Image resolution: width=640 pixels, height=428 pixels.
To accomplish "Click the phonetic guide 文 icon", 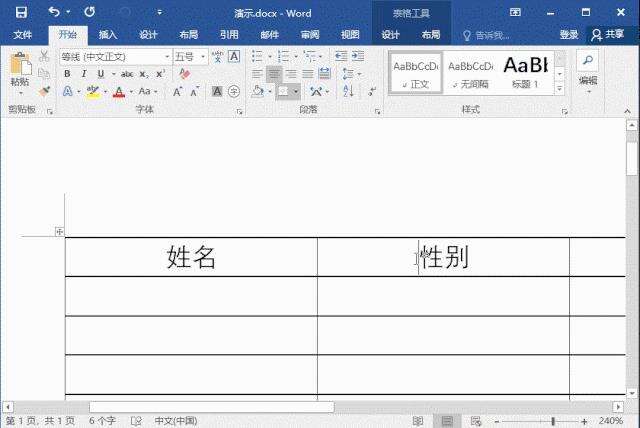I will click(x=218, y=56).
